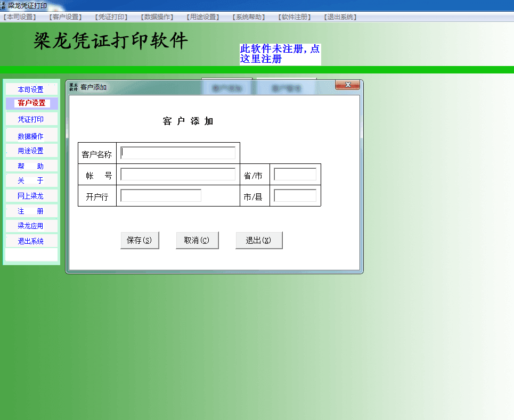The width and height of the screenshot is (514, 420).
Task: Click the 梁龙凭证打印 application title icon
Action: 3,5
